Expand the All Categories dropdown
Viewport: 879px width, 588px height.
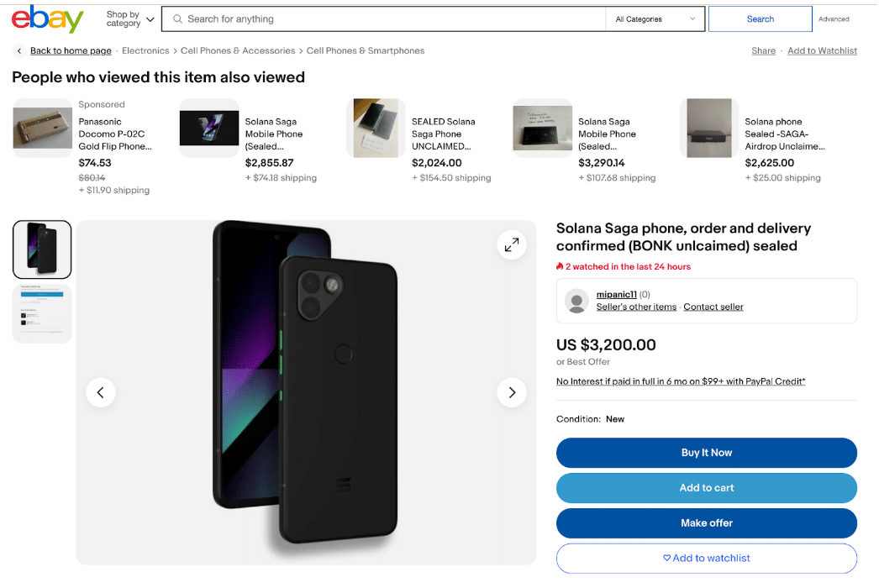pyautogui.click(x=655, y=19)
